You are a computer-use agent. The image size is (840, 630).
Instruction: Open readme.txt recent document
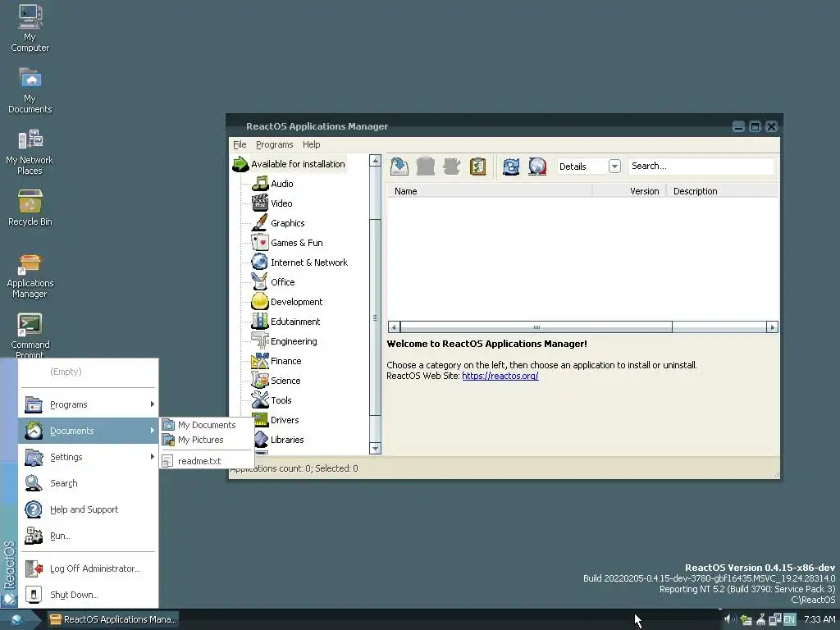pos(207,461)
